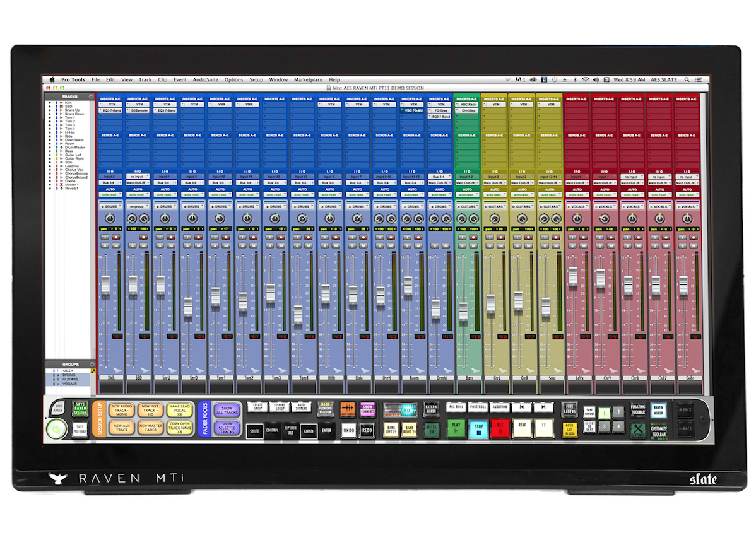
Task: Click the orange Clip Clear waveform icon
Action: (x=348, y=409)
